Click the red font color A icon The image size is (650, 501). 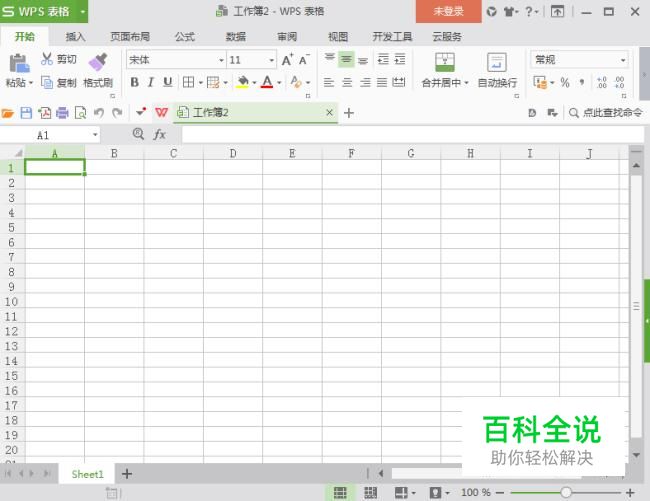pyautogui.click(x=267, y=82)
